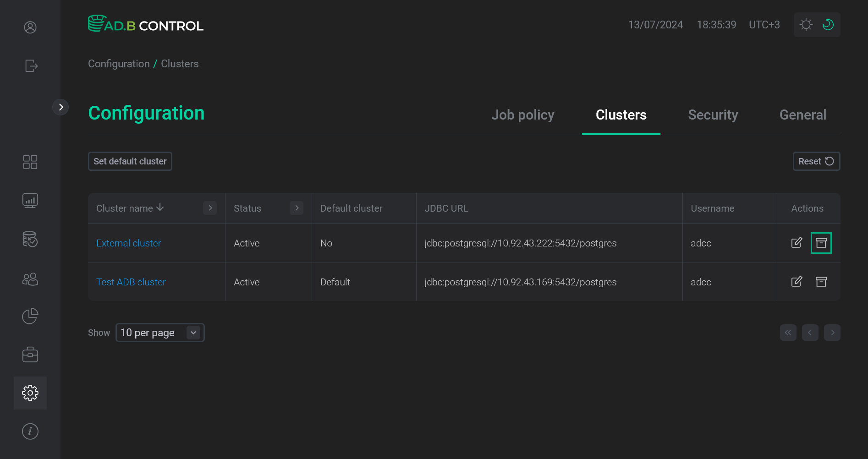
Task: Click the Set default cluster button
Action: point(130,161)
